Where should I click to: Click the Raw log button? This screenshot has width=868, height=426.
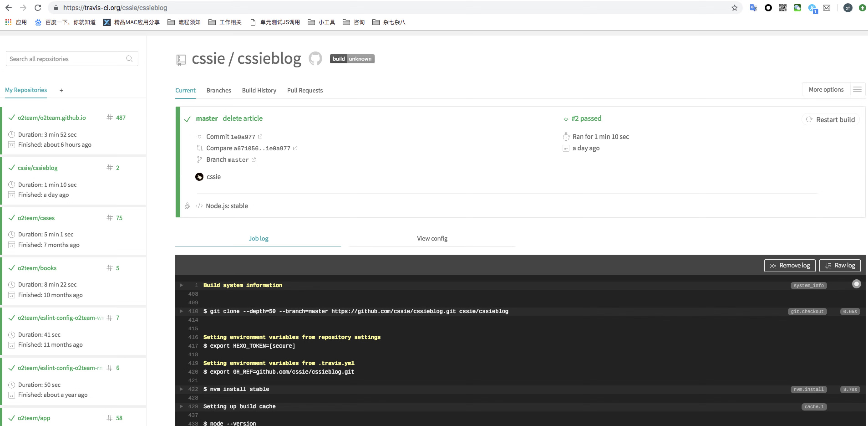point(840,265)
